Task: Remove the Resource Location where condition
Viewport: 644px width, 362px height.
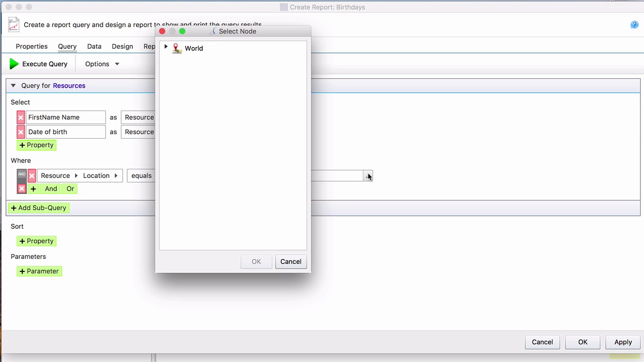Action: tap(32, 175)
